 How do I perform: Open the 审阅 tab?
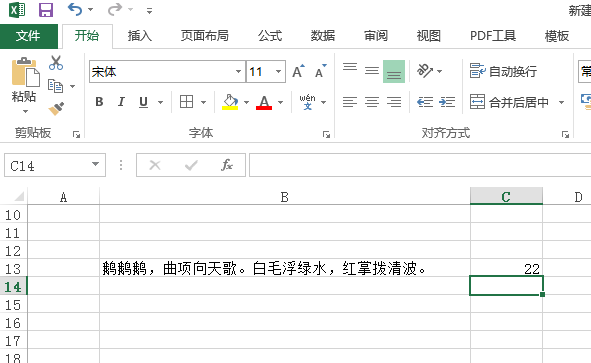(x=376, y=36)
